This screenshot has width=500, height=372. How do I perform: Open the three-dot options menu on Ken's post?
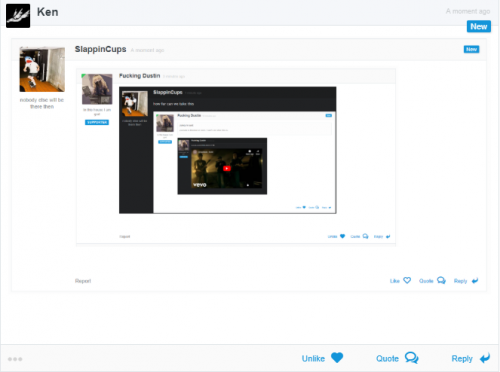[15, 359]
